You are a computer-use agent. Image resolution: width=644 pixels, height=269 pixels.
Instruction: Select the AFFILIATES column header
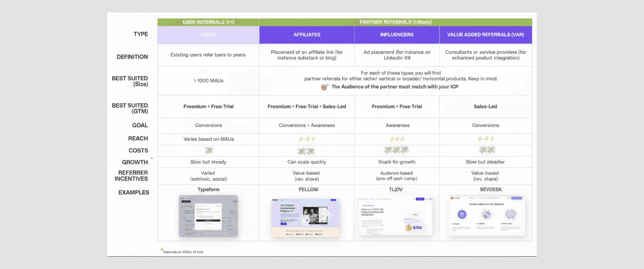[x=307, y=35]
